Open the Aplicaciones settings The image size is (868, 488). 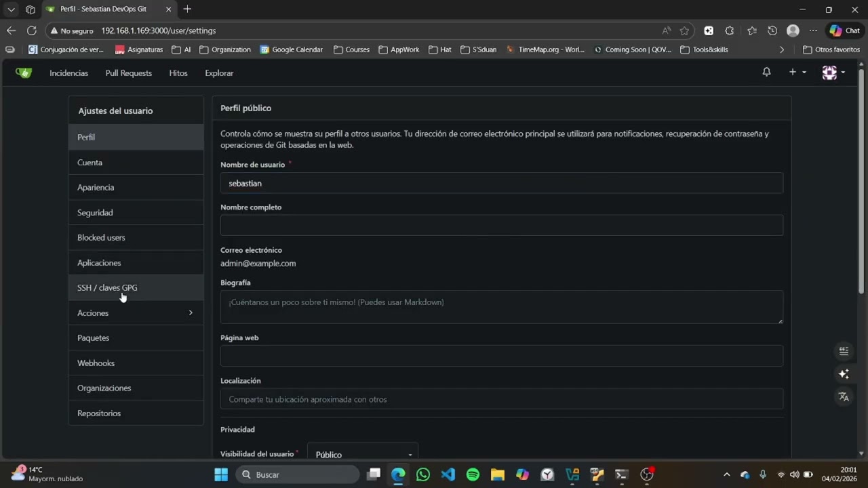136,262
